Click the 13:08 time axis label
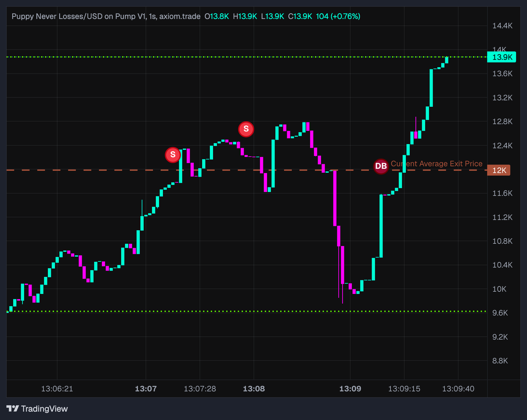This screenshot has height=420, width=527. coord(254,389)
